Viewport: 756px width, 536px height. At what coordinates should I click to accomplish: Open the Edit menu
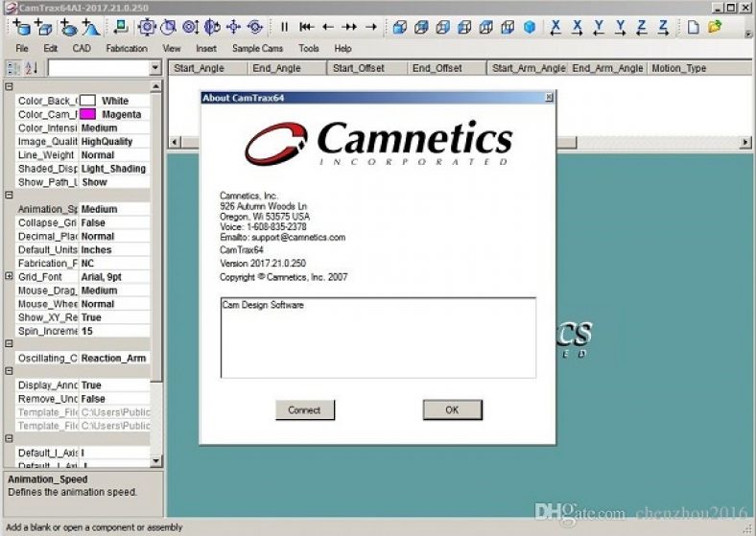coord(50,48)
